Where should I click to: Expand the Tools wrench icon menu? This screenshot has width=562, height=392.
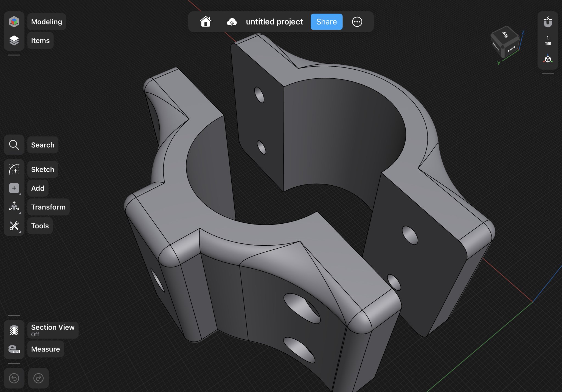[14, 226]
